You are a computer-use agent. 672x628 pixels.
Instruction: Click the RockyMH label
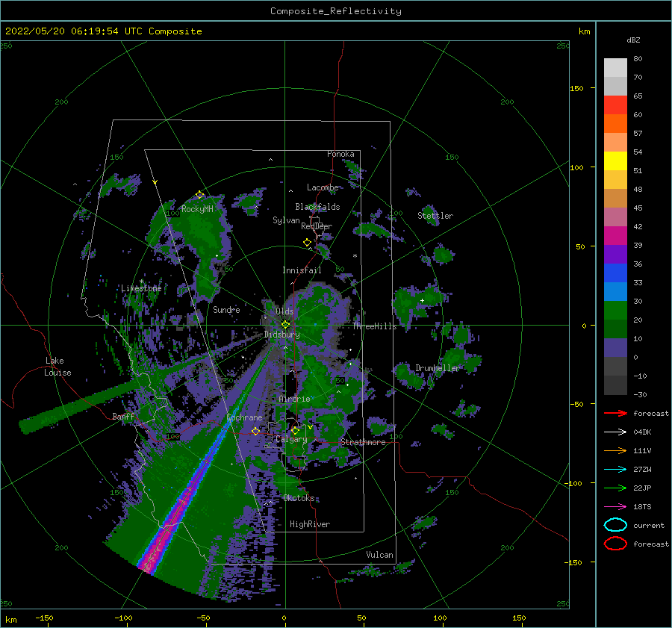(x=197, y=209)
